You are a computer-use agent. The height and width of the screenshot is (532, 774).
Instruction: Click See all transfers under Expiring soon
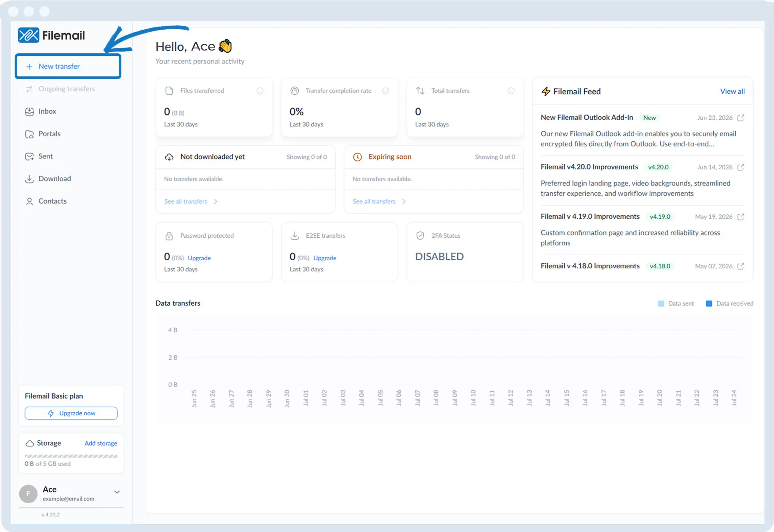click(374, 201)
